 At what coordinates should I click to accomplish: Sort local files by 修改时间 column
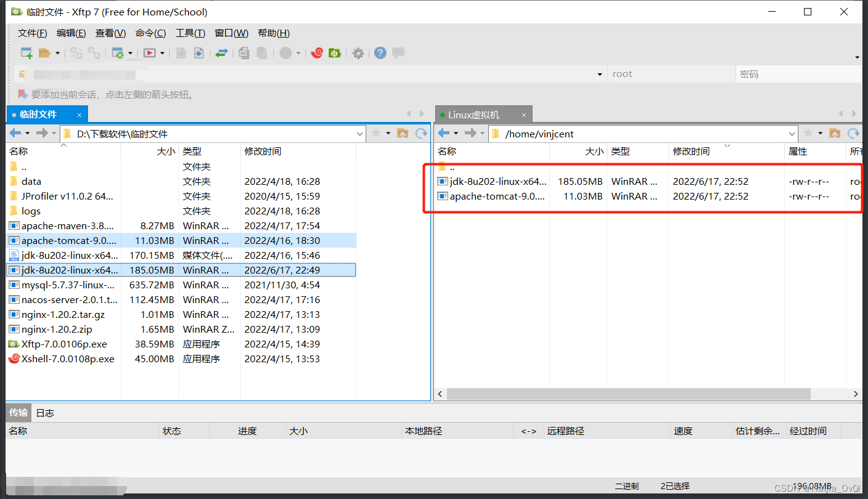(x=298, y=151)
